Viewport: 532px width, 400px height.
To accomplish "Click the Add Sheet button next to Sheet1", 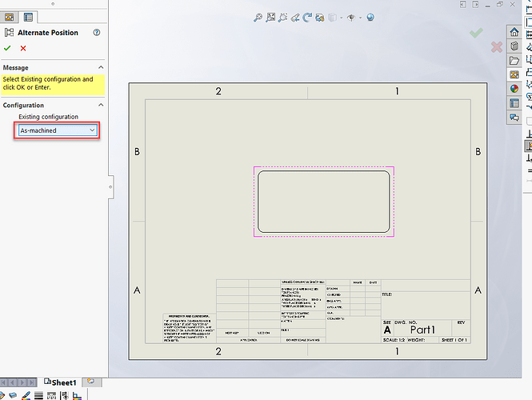I will tap(90, 382).
